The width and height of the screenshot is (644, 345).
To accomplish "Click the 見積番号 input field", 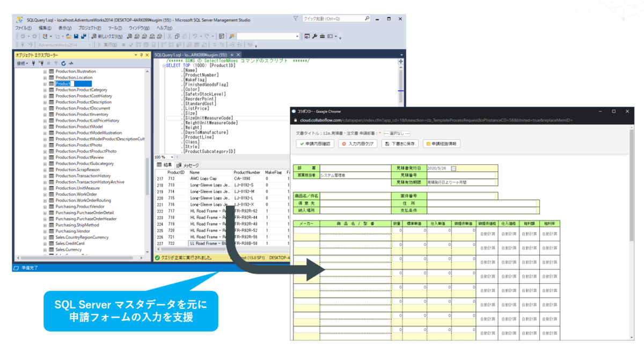I will pos(462,175).
